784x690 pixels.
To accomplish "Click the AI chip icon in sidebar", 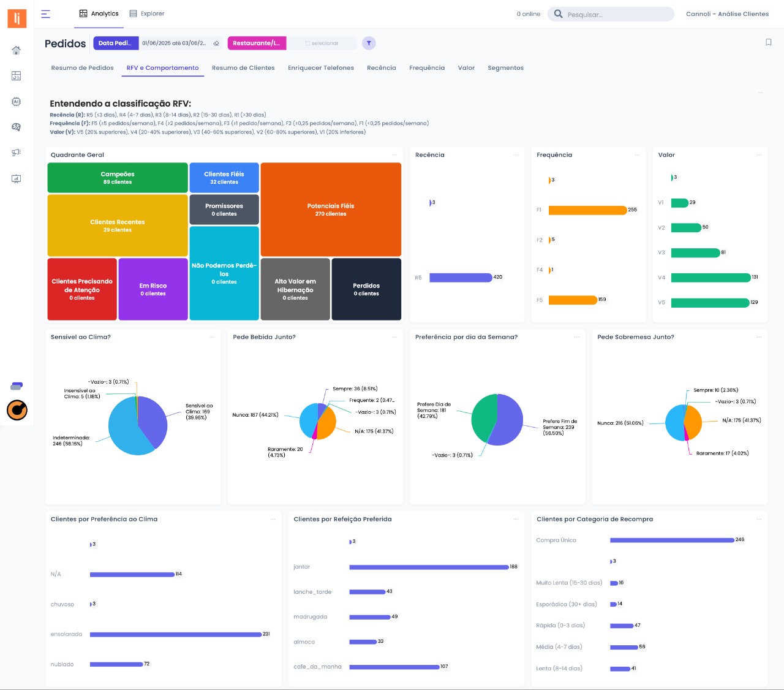I will coord(17,102).
